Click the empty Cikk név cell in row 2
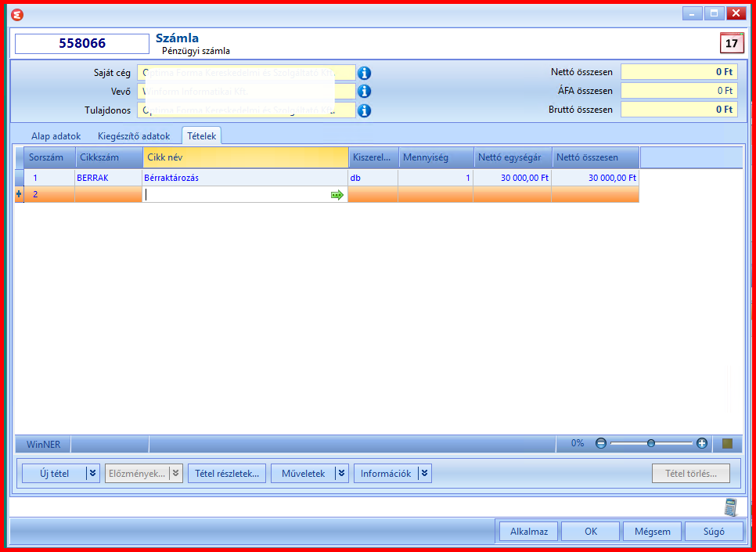 click(x=245, y=194)
